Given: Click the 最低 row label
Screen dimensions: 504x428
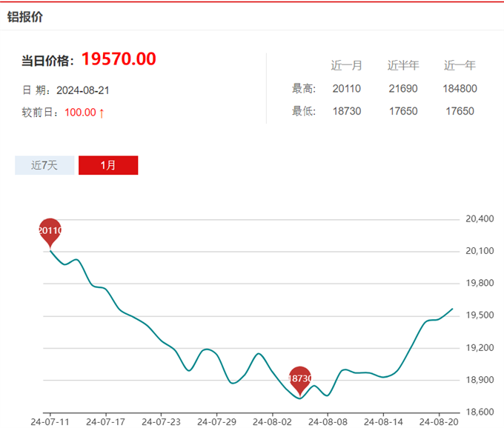Looking at the screenshot, I should point(304,111).
